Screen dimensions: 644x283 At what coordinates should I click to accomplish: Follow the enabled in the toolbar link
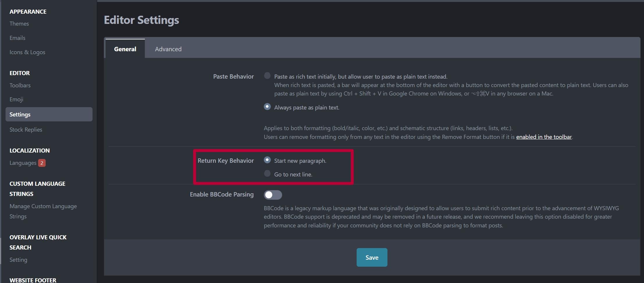coord(544,137)
